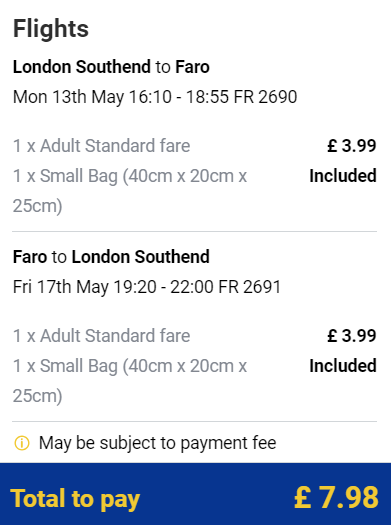Screen dimensions: 391x525
Task: Select London Southend to Faro route title
Action: (111, 67)
